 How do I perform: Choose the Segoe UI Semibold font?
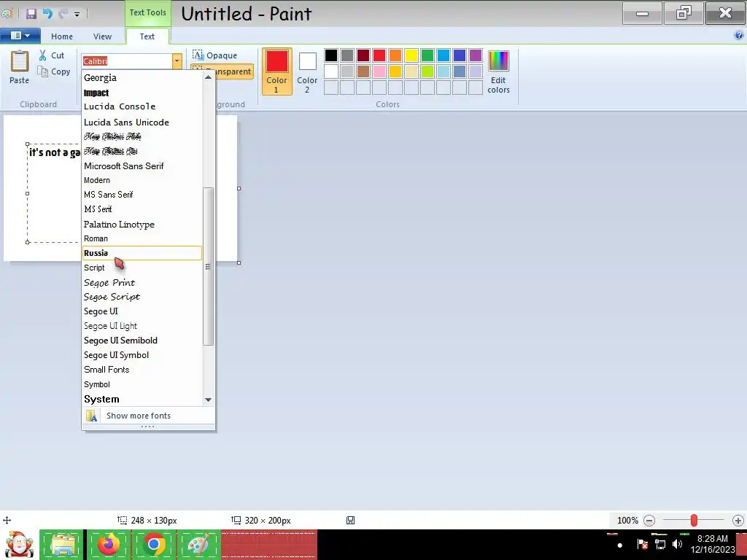pos(142,341)
